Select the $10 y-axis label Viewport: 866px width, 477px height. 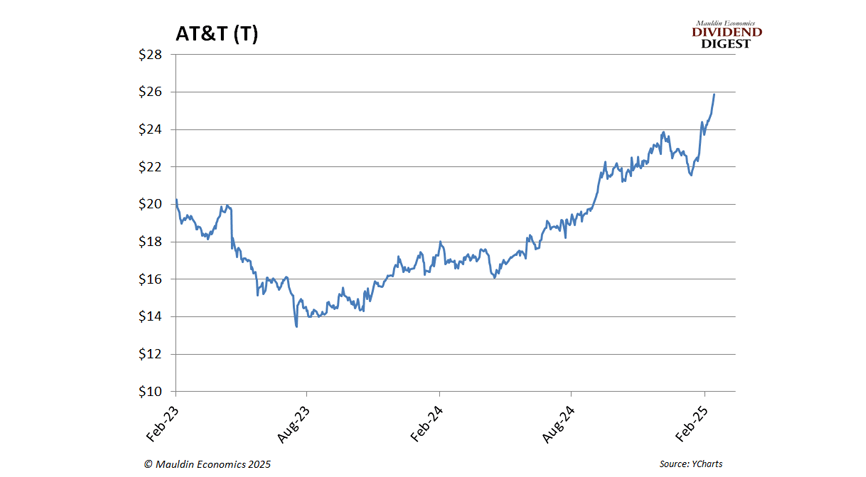tap(150, 391)
